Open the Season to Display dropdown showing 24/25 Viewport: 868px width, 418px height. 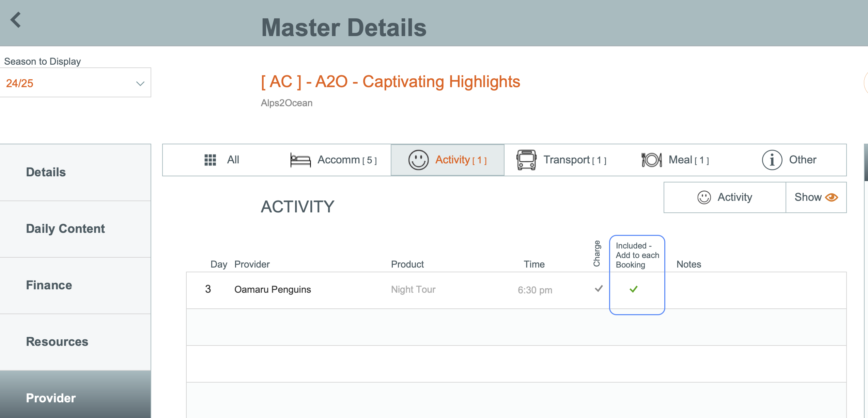pyautogui.click(x=75, y=83)
